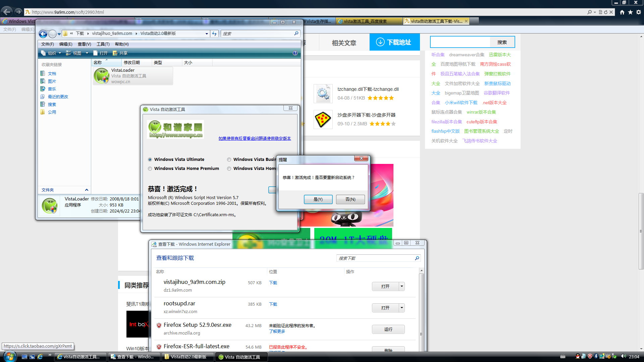Click the sandbox multi-opener app icon
This screenshot has width=644, height=362.
pos(323,119)
